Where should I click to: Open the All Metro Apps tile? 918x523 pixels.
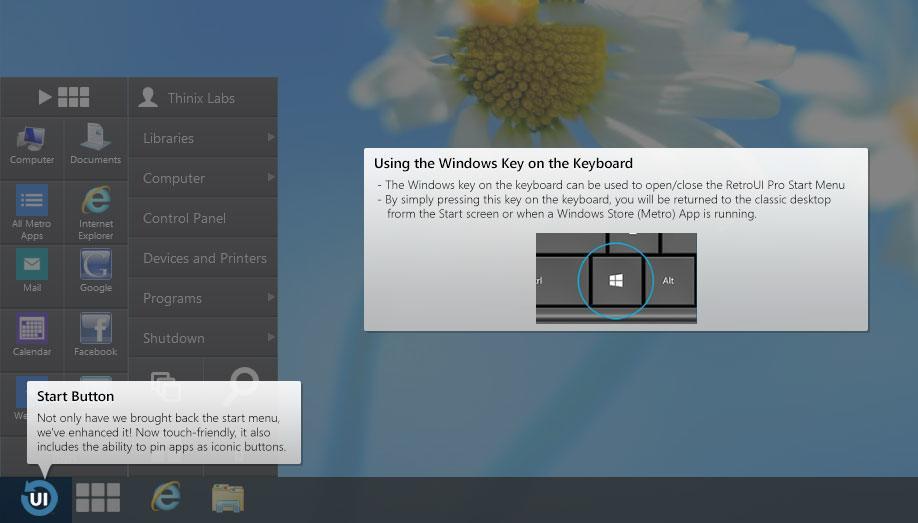32,212
